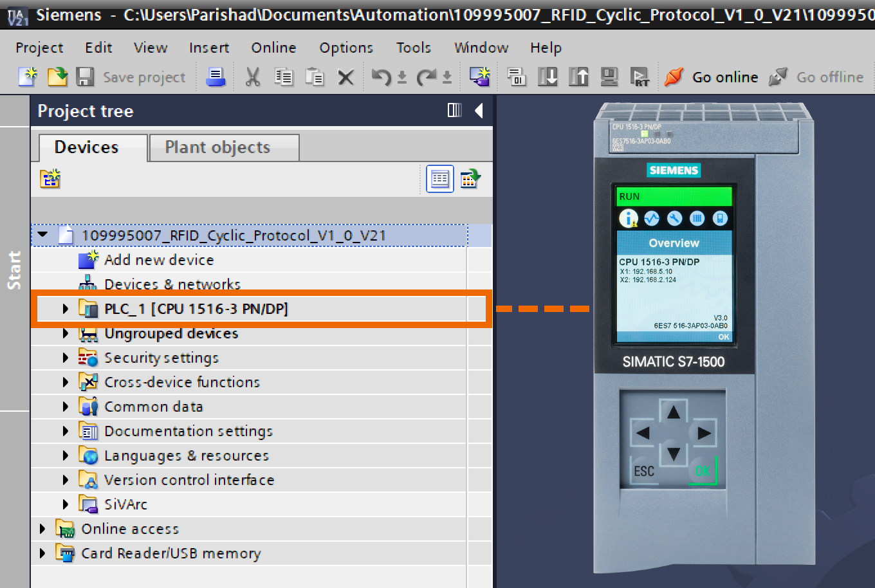The width and height of the screenshot is (875, 588).
Task: Click the S7-1500 CPU image
Action: coord(703,337)
